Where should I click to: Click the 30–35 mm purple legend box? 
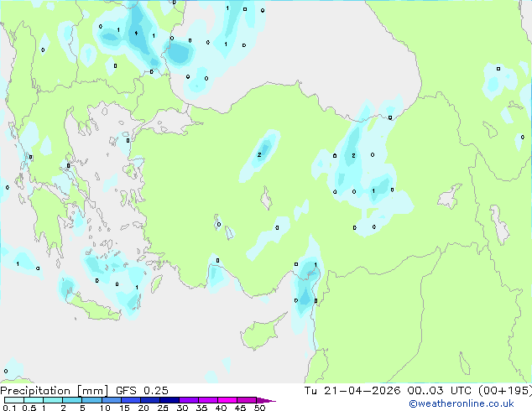coord(188,400)
